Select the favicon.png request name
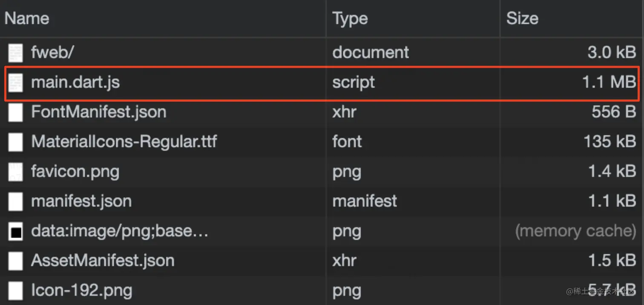Viewport: 644px width, 305px height. tap(75, 172)
